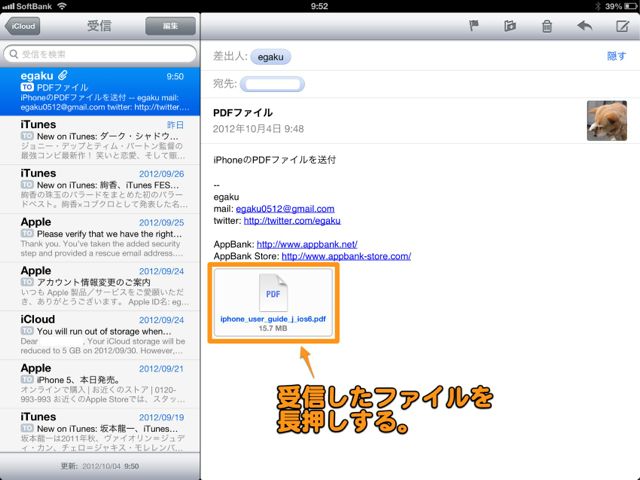Open link egaku0512@gmail.com
Image resolution: width=640 pixels, height=480 pixels.
(x=285, y=209)
